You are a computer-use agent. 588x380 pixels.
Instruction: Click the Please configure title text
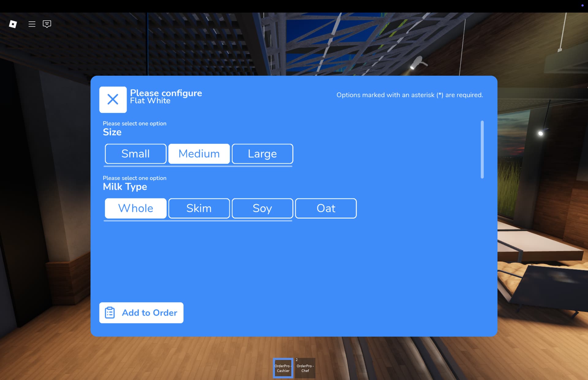point(166,93)
